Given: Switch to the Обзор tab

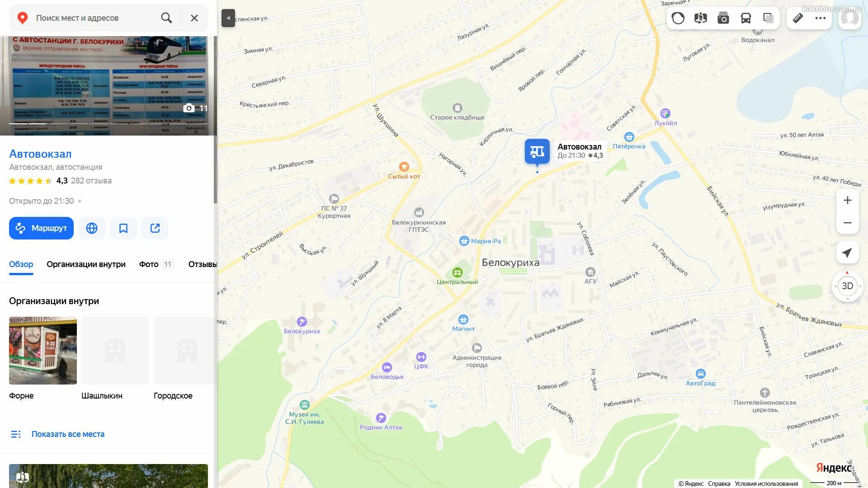Looking at the screenshot, I should (x=21, y=264).
